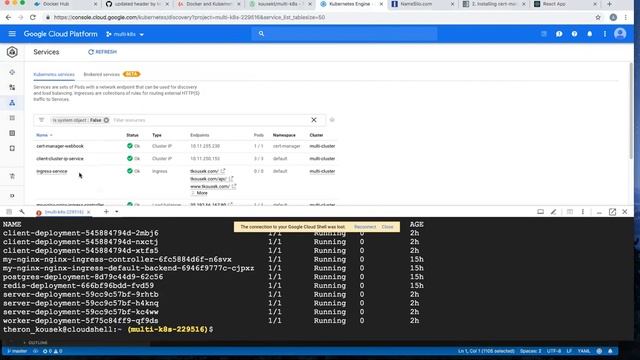The image size is (640, 360).
Task: Expand the sidebar with bottom toggle icon
Action: pyautogui.click(x=12, y=196)
